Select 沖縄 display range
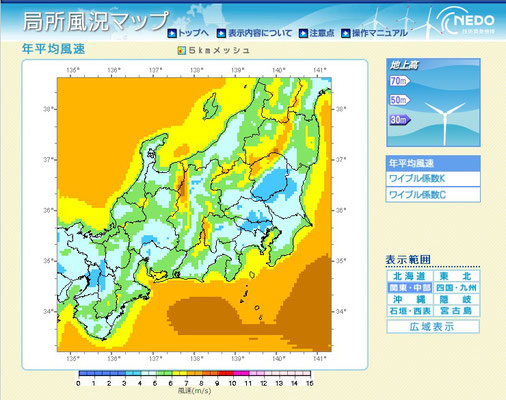Screen dimensions: 506x400 (x=409, y=299)
